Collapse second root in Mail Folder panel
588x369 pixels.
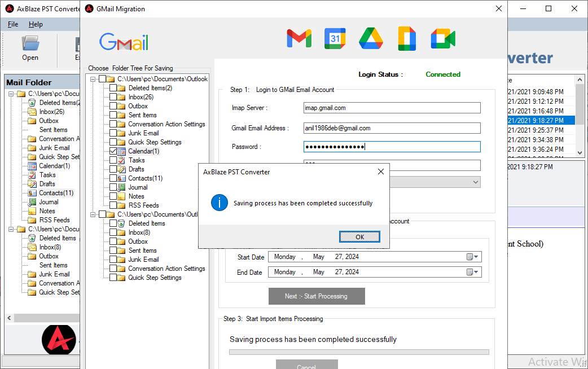11,229
